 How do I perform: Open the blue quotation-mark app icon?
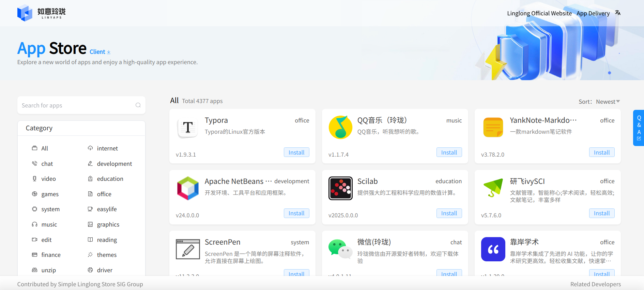[493, 249]
